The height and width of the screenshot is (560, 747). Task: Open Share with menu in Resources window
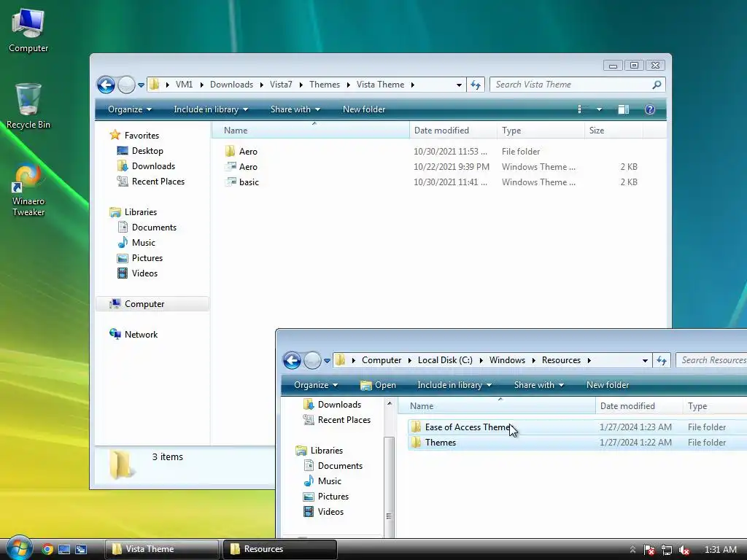click(x=538, y=385)
